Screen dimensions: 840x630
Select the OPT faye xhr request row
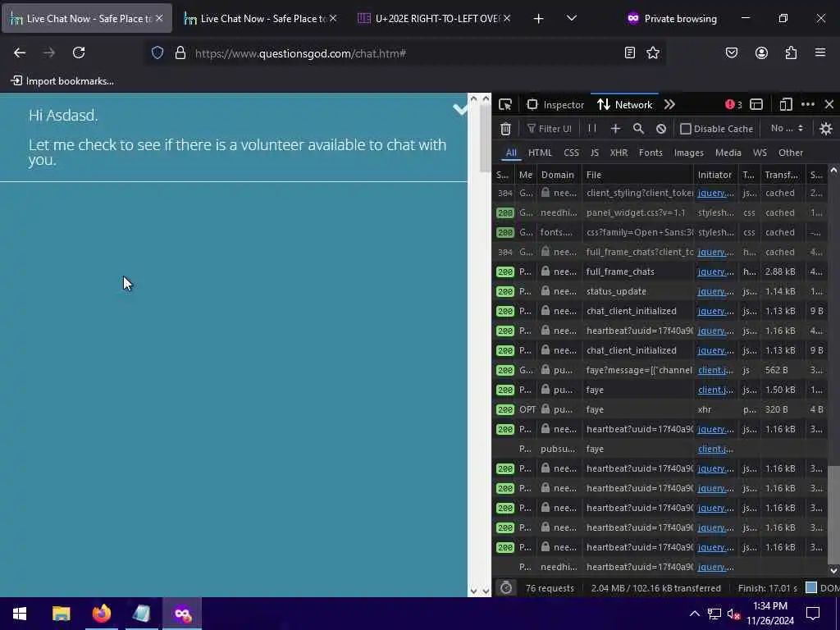[x=660, y=409]
